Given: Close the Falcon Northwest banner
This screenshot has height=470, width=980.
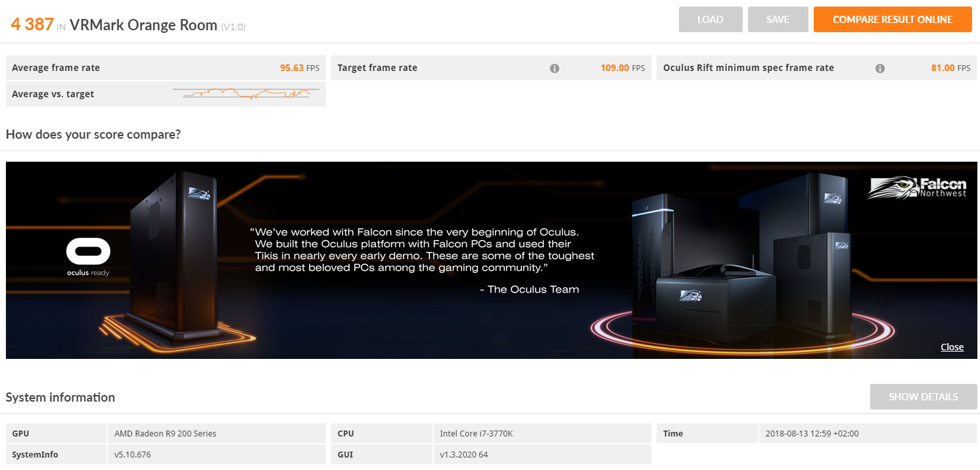Looking at the screenshot, I should [x=952, y=347].
